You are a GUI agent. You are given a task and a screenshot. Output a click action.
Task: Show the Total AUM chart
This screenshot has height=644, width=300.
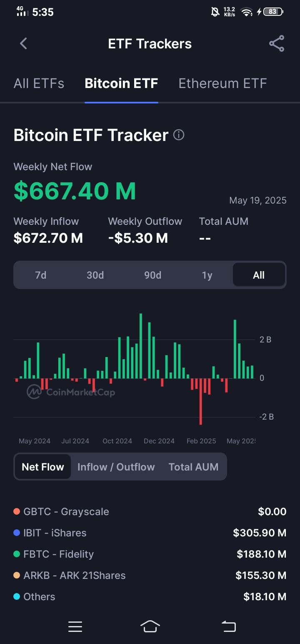tap(193, 467)
